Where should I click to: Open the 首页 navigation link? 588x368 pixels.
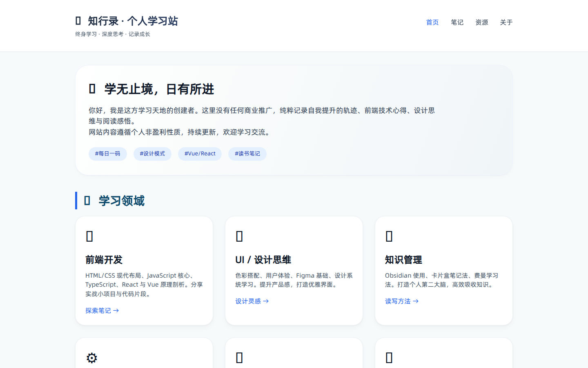[432, 22]
